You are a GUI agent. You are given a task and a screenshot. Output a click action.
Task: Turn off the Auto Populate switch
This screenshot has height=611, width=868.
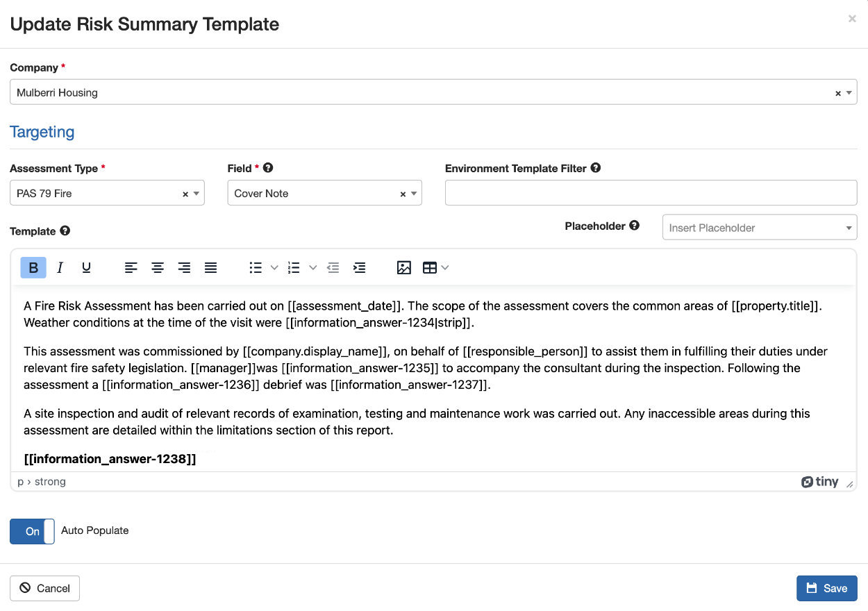(32, 531)
